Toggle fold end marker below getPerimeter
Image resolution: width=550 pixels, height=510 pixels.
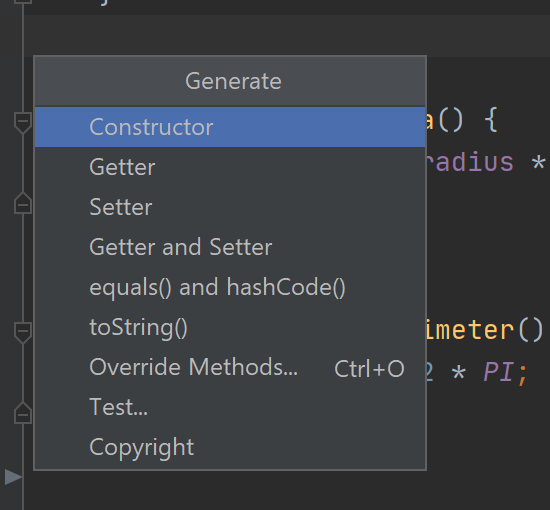point(23,413)
